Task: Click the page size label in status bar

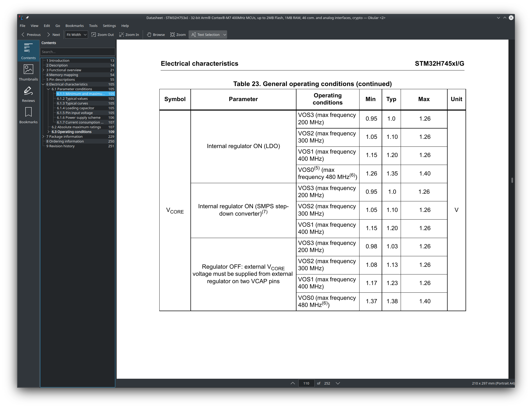Action: pos(493,383)
